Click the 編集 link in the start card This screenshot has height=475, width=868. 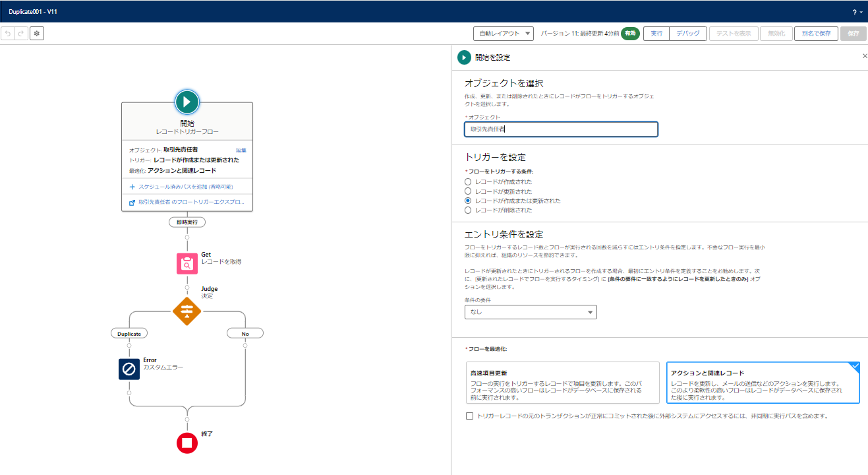click(241, 150)
